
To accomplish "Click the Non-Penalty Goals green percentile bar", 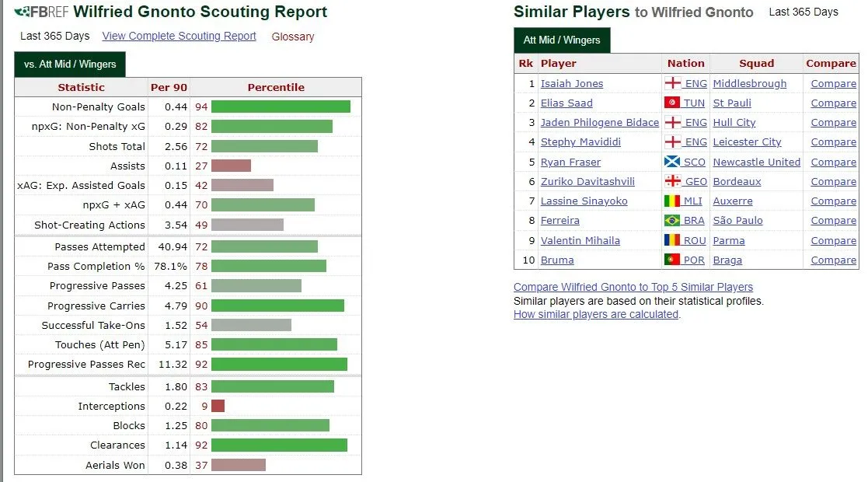I will pyautogui.click(x=281, y=107).
